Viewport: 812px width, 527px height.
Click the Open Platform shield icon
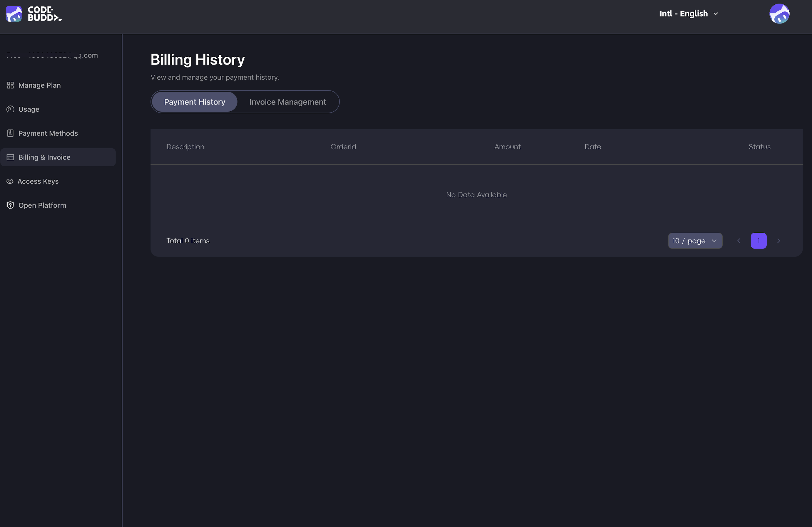10,205
